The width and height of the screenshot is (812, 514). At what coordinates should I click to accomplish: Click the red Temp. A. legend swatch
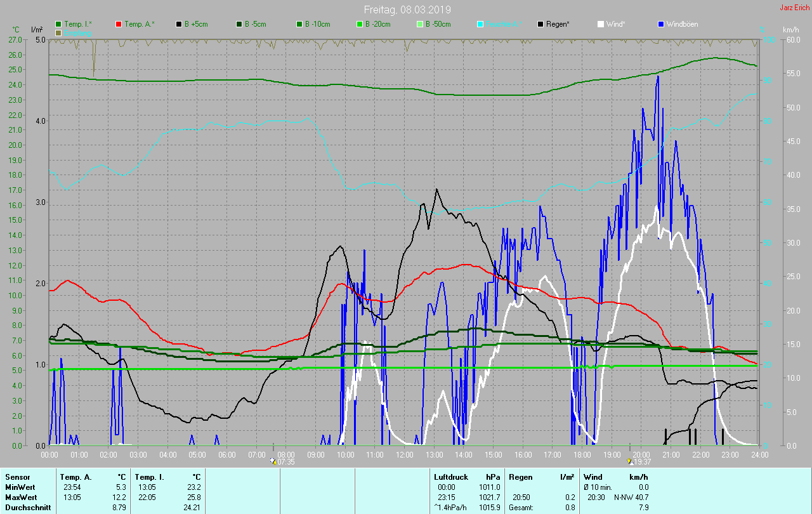coord(119,24)
